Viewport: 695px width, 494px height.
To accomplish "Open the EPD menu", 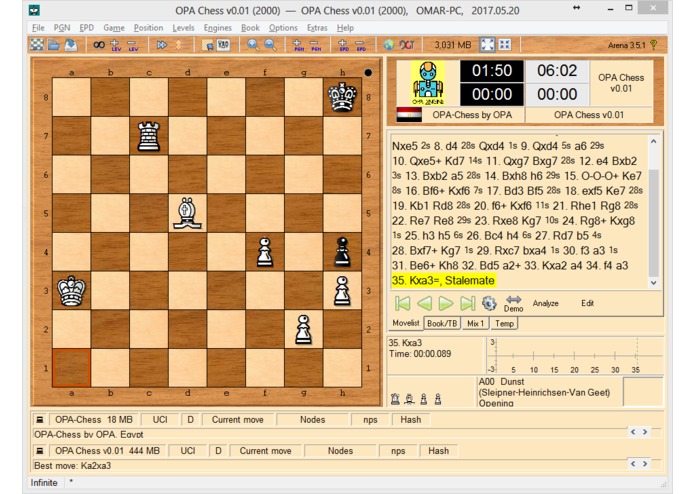I will click(86, 27).
